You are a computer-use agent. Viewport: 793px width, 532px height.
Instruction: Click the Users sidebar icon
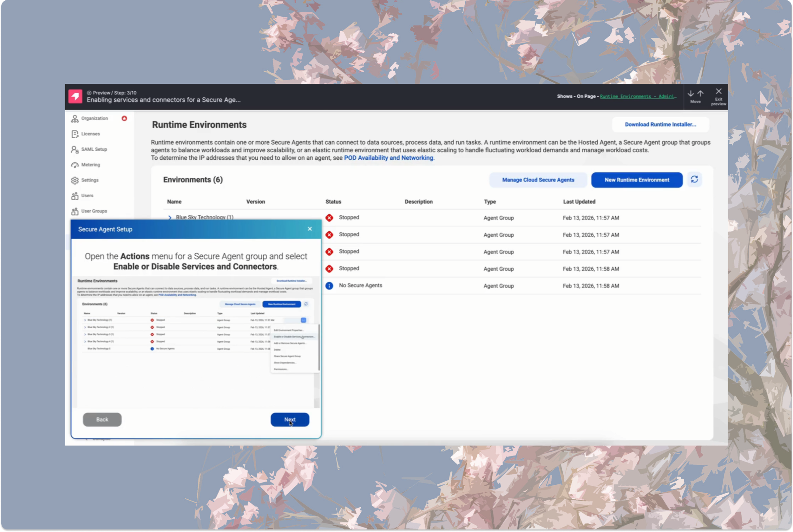click(75, 196)
